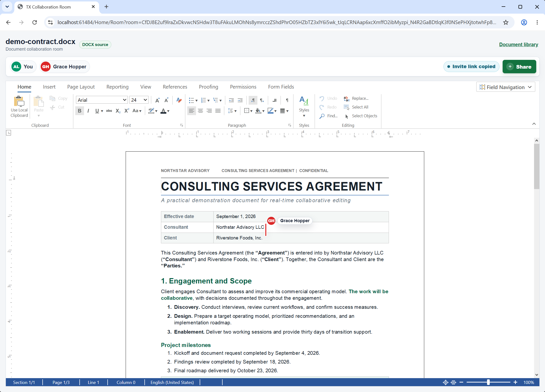Open the line spacing dropdown
Image resolution: width=545 pixels, height=392 pixels.
pos(232,111)
